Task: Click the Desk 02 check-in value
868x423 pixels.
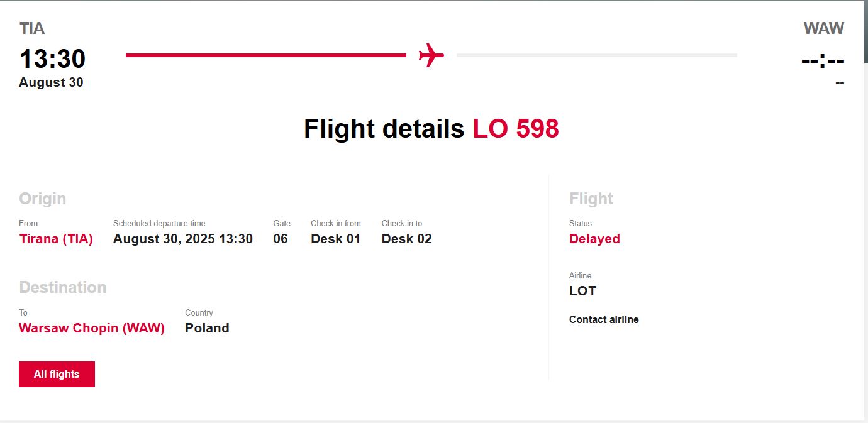Action: [407, 239]
